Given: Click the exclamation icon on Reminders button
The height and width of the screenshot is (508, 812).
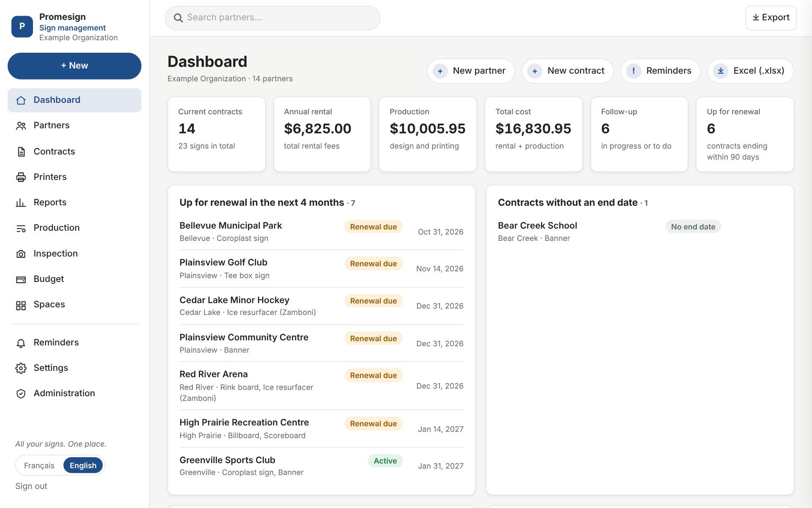Looking at the screenshot, I should [633, 71].
